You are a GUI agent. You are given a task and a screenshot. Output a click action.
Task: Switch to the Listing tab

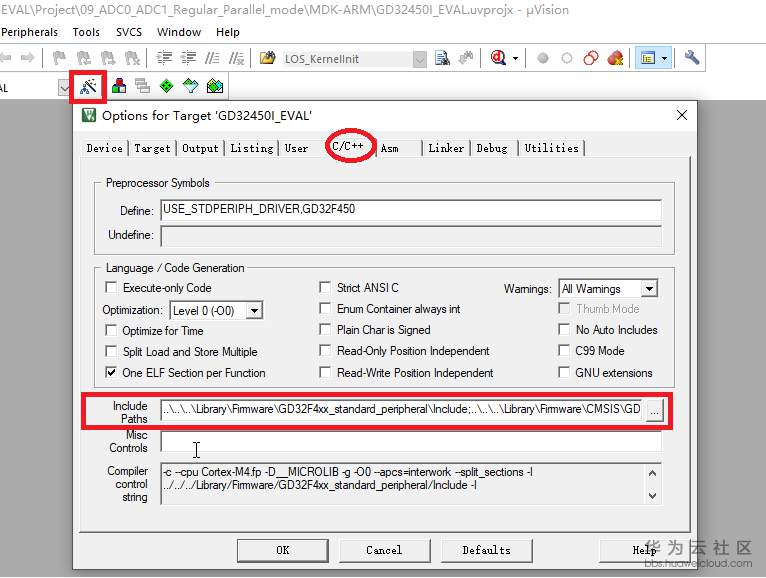click(252, 148)
